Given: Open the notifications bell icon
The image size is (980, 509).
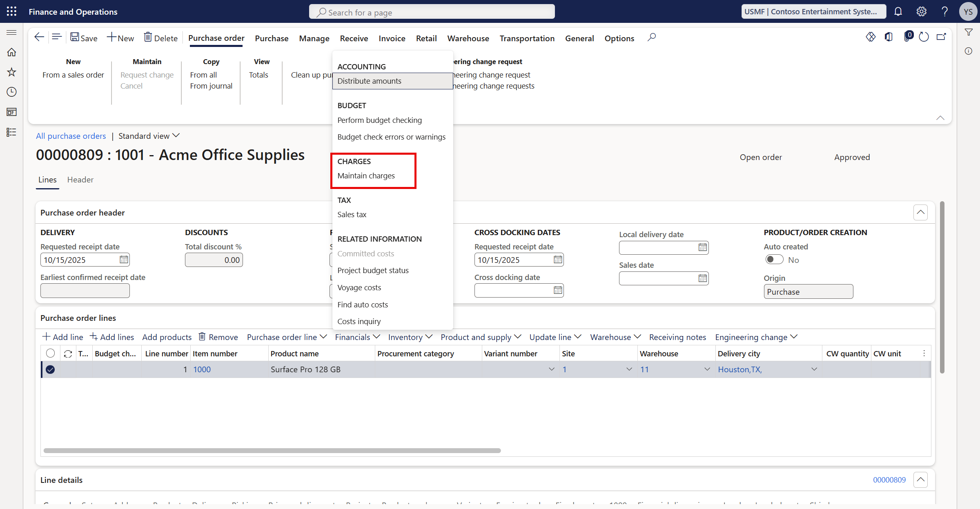Looking at the screenshot, I should (898, 11).
